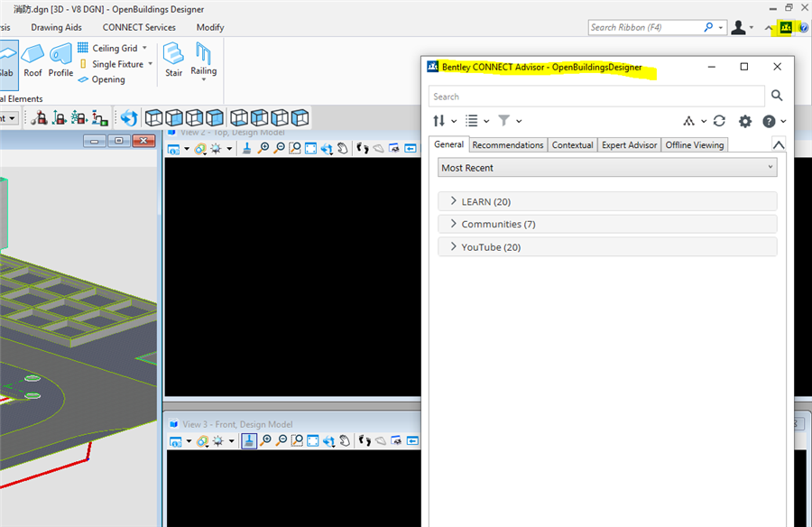This screenshot has width=812, height=527.
Task: Click the first display-style cube icon
Action: [x=153, y=118]
